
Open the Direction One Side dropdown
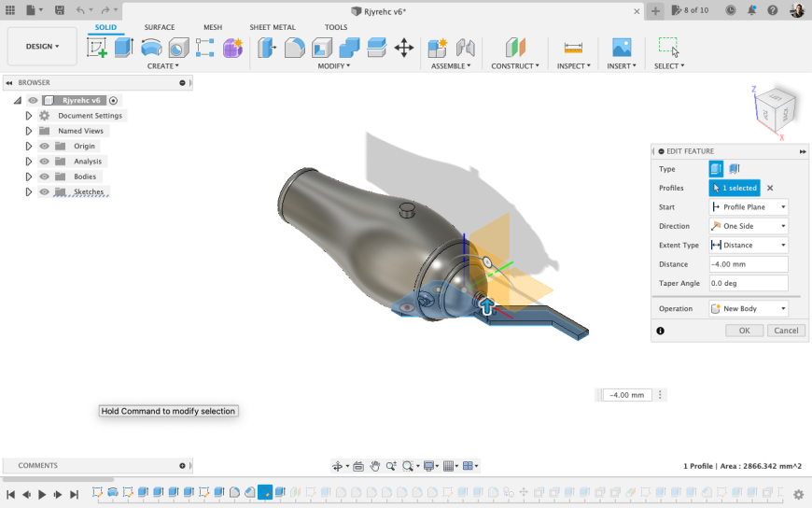[x=749, y=226]
